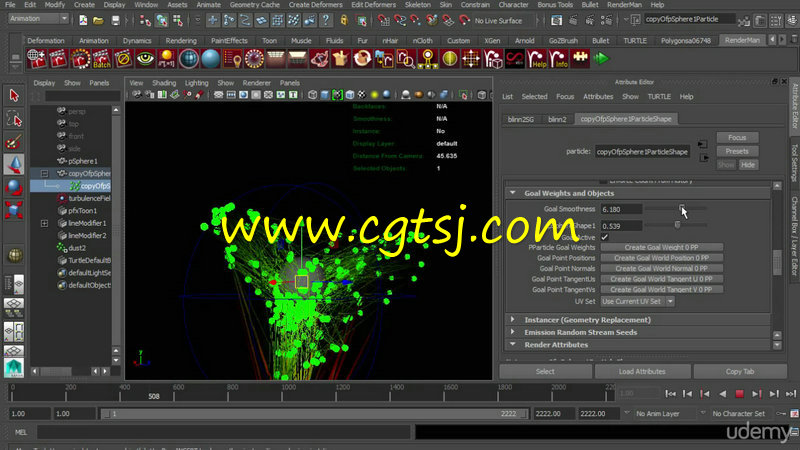
Task: Open the Animation menu set dropdown
Action: [38, 19]
